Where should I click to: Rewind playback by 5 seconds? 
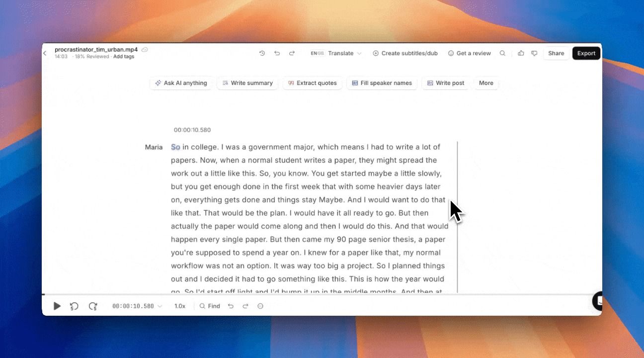74,306
